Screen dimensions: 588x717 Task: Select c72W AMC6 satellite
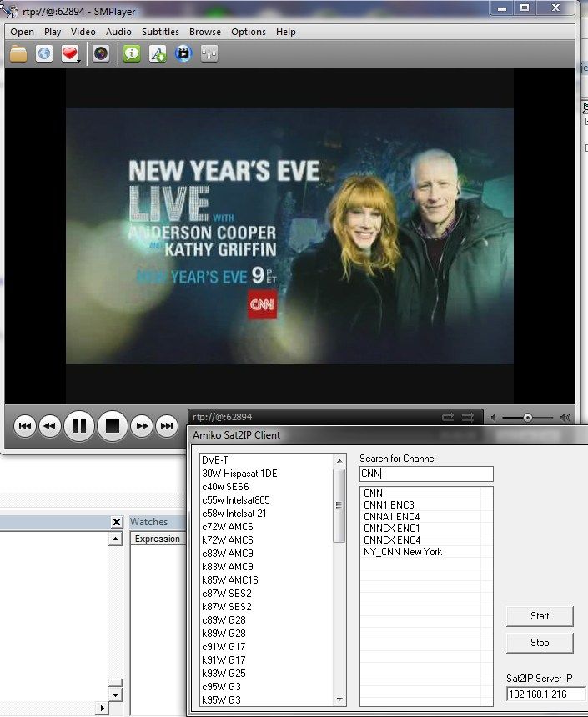(268, 526)
